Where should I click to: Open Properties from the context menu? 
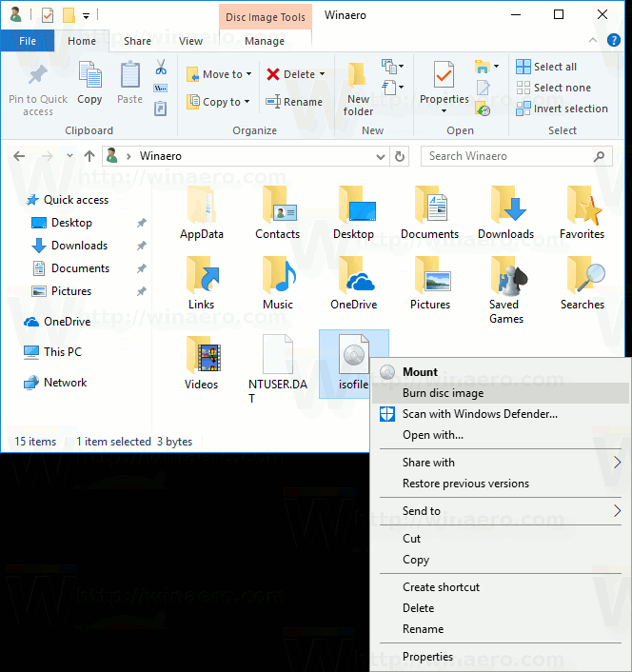[x=500, y=657]
